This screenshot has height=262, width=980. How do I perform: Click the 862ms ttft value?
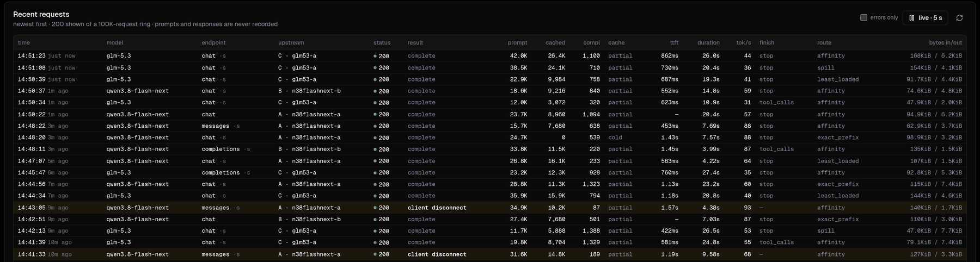click(x=670, y=56)
